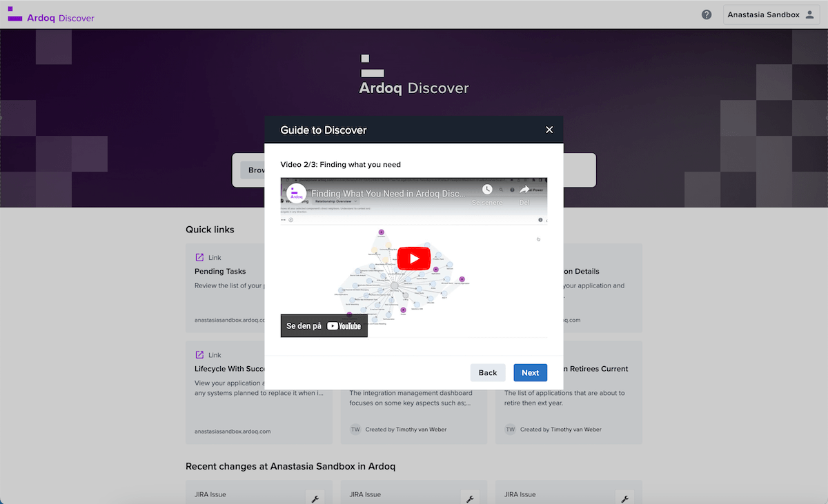Go Back to previous guide video

[x=488, y=372]
